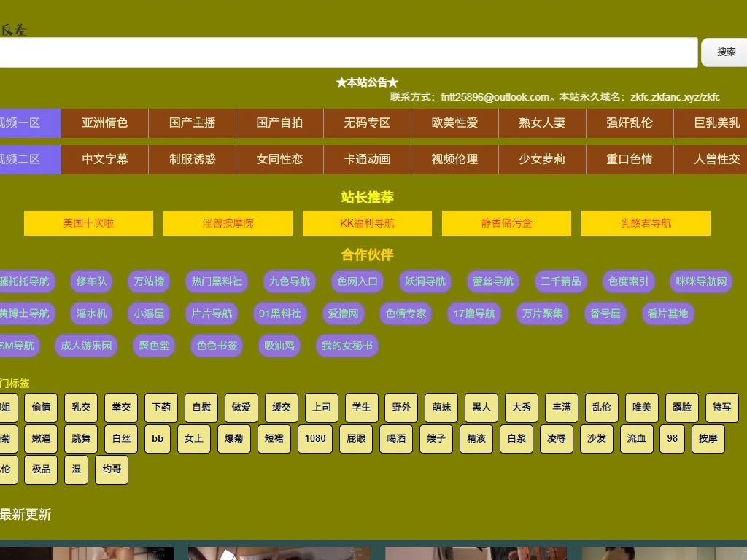Visit the KK福利导航 recommended link
Image resolution: width=747 pixels, height=560 pixels.
pos(367,223)
